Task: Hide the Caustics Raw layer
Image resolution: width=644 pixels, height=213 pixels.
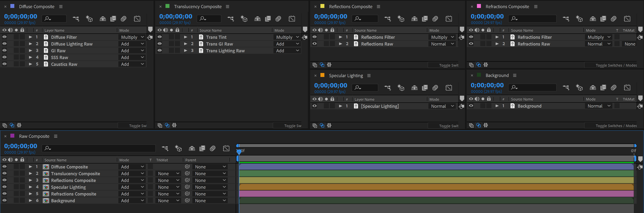Action: pos(5,64)
